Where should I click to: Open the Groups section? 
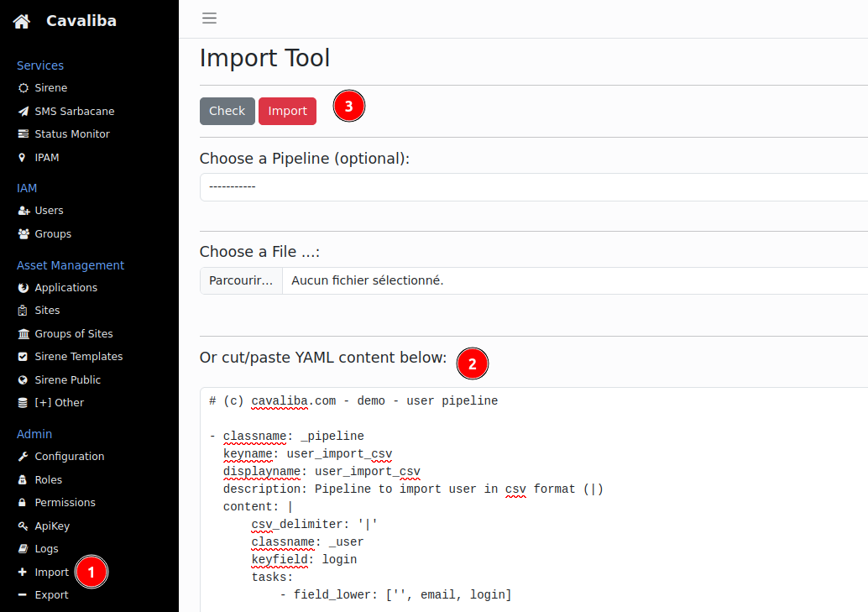pyautogui.click(x=54, y=233)
